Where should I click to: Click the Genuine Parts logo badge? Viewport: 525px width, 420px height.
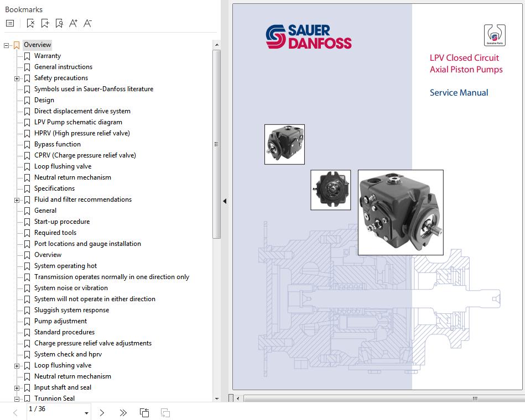point(495,35)
